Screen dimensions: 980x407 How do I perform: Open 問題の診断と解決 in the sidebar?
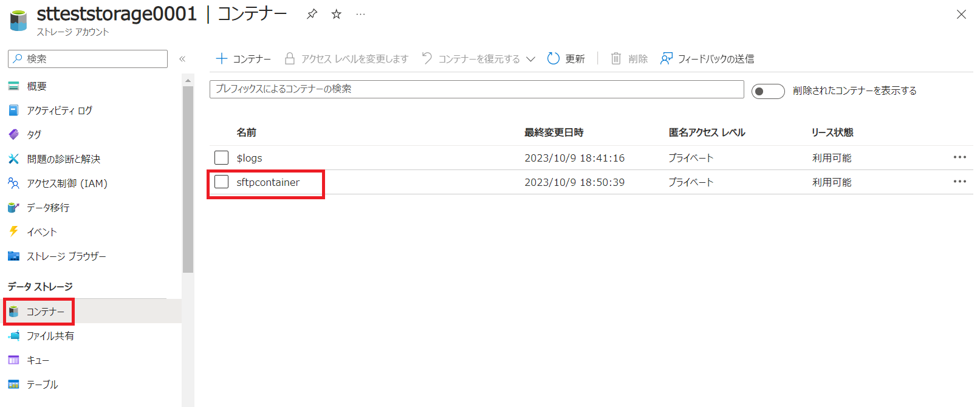[64, 159]
